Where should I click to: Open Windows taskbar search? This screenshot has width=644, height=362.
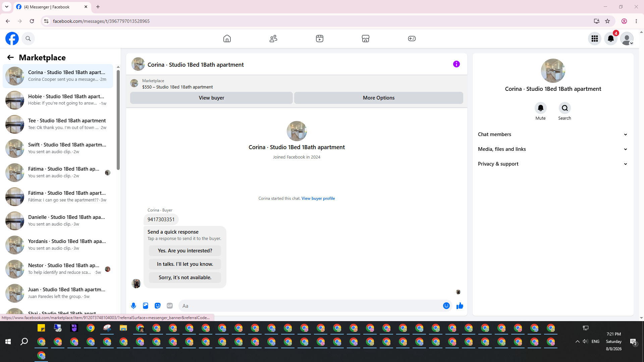pyautogui.click(x=24, y=342)
